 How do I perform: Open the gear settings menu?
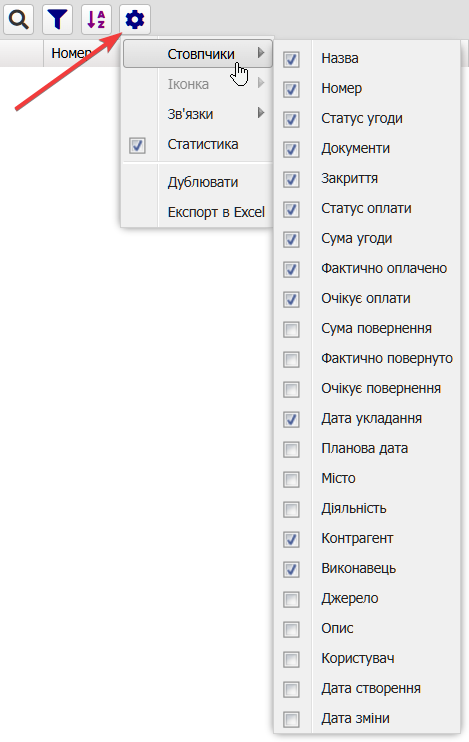[x=135, y=20]
